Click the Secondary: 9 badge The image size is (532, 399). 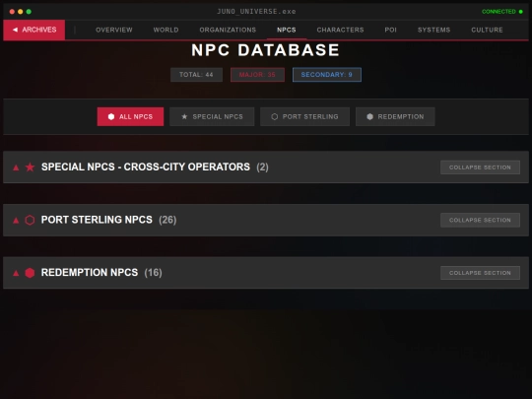[x=327, y=75]
